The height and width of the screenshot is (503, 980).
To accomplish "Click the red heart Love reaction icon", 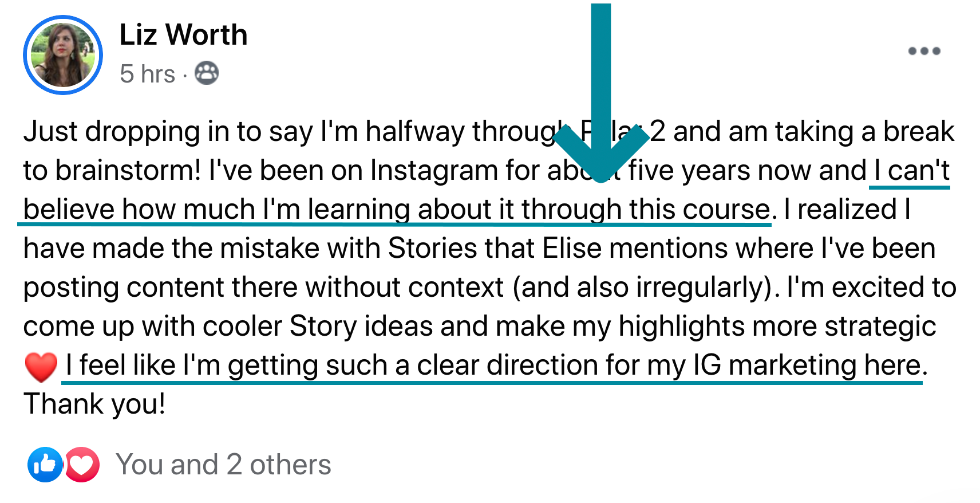I will [x=82, y=464].
